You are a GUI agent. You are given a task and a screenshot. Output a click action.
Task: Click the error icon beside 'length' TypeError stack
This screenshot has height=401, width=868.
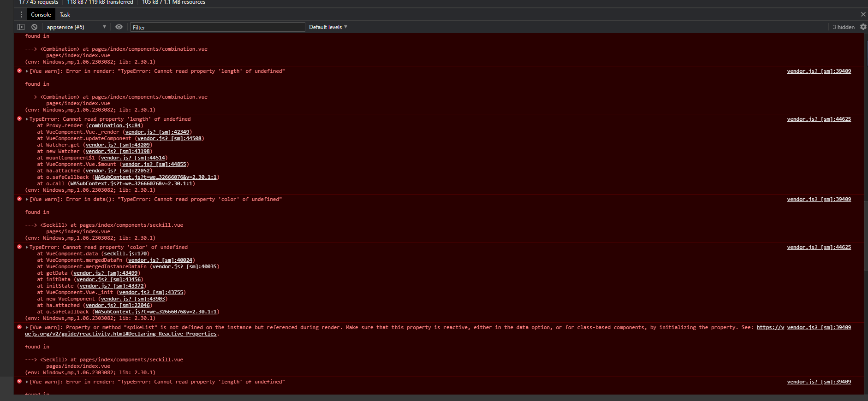point(19,119)
